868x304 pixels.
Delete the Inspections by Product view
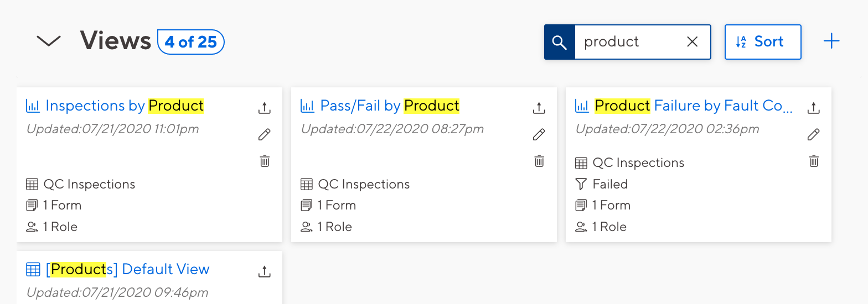(x=265, y=161)
